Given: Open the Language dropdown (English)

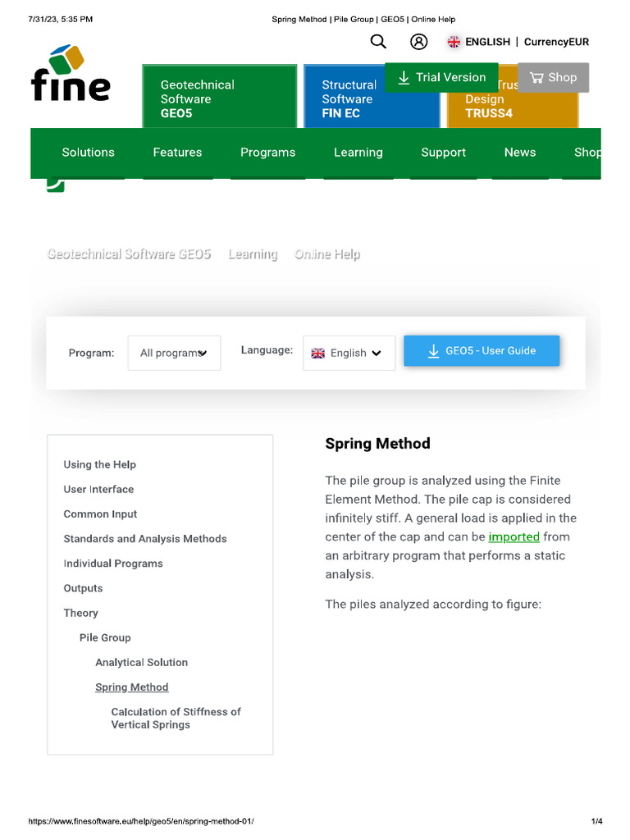Looking at the screenshot, I should pos(349,353).
